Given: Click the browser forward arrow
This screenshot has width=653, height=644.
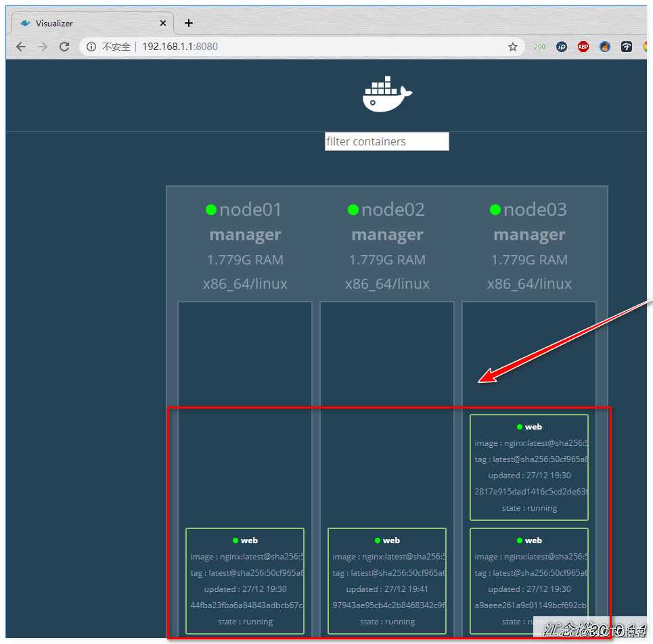Looking at the screenshot, I should [43, 47].
